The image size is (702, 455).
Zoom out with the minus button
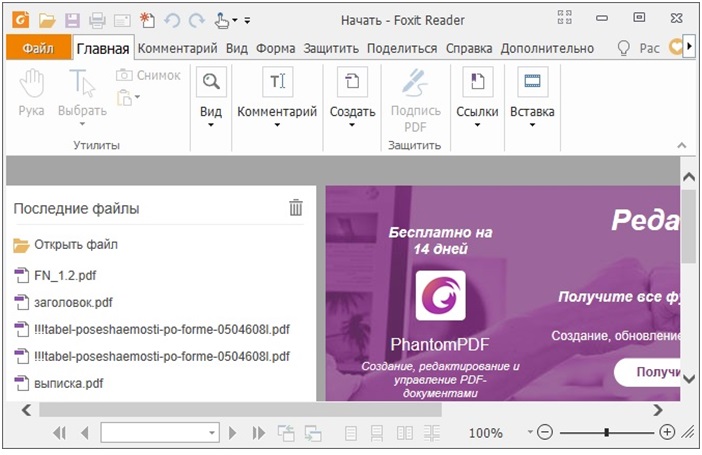545,432
